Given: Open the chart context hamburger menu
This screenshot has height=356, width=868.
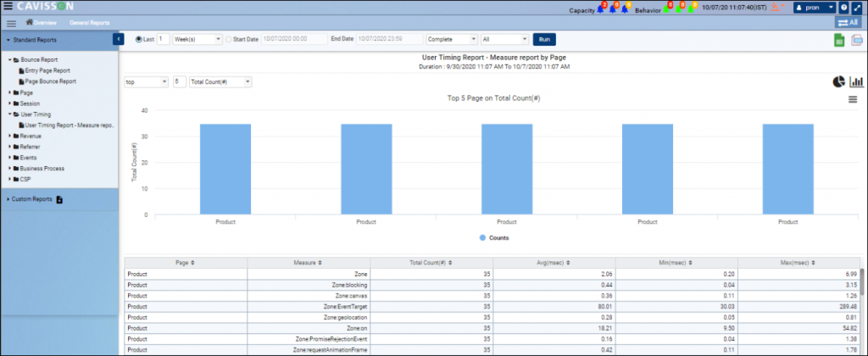Looking at the screenshot, I should pyautogui.click(x=854, y=100).
